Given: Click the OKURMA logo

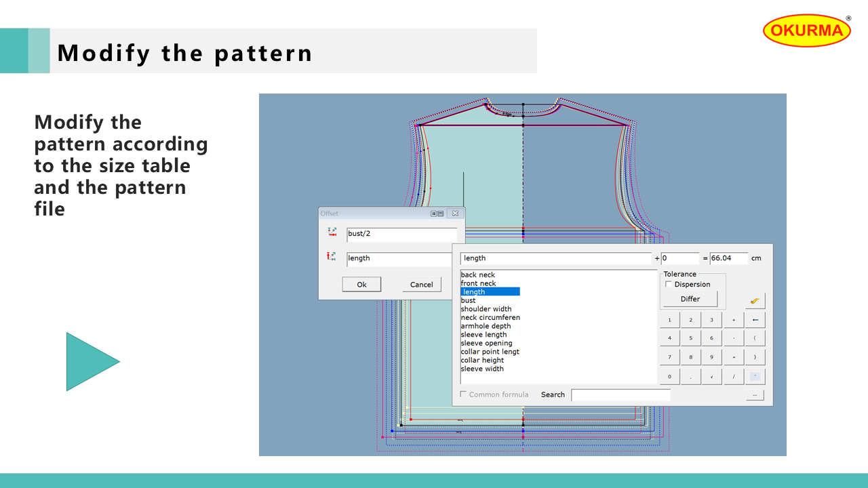Looking at the screenshot, I should tap(806, 30).
